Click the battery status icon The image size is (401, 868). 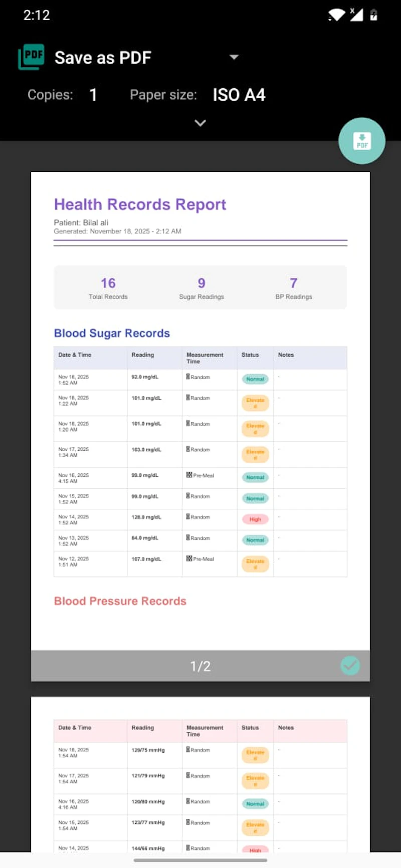[373, 15]
